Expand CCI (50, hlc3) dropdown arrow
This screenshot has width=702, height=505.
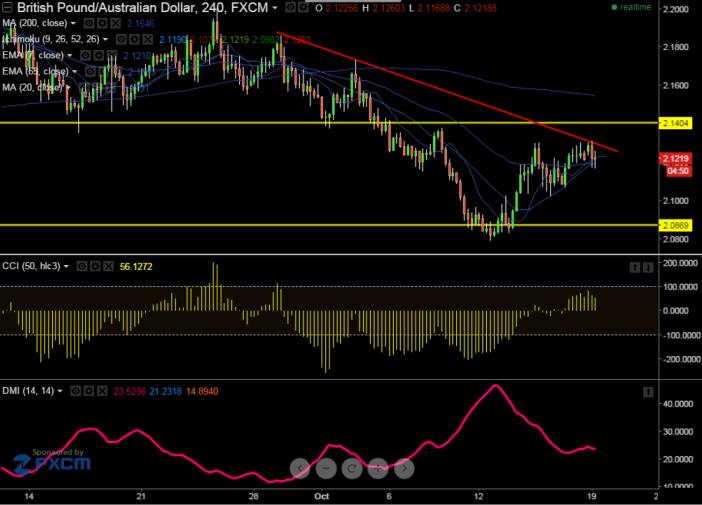pos(66,266)
